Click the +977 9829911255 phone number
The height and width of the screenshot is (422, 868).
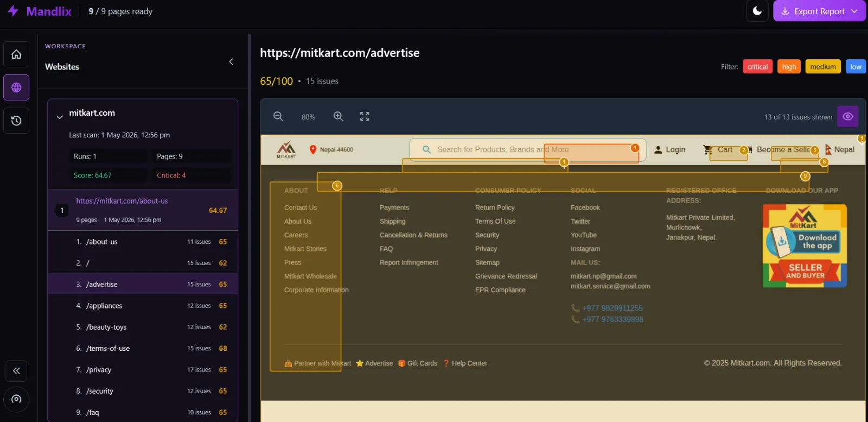pos(612,308)
